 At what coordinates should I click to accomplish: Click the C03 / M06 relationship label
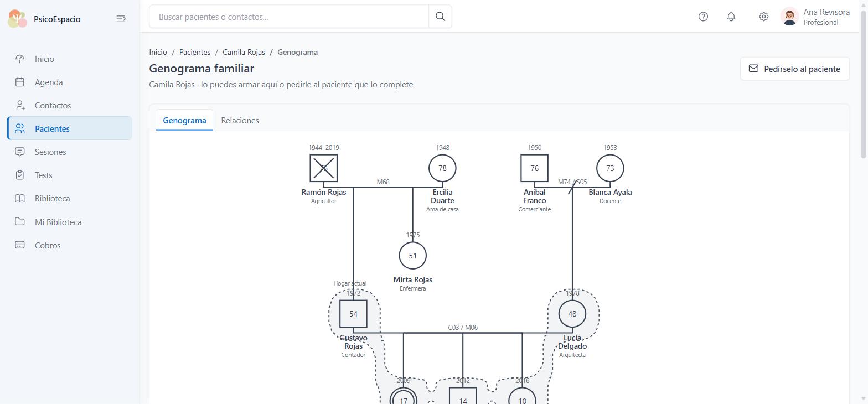463,328
